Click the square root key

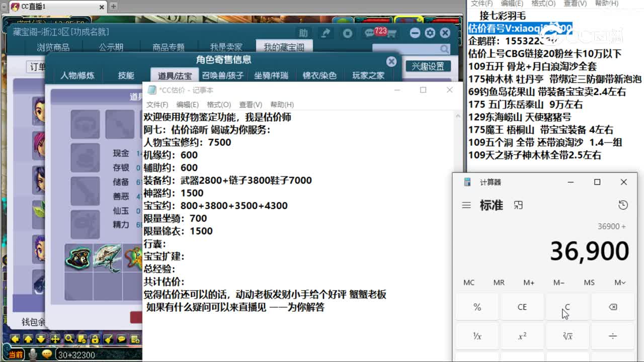pos(568,336)
